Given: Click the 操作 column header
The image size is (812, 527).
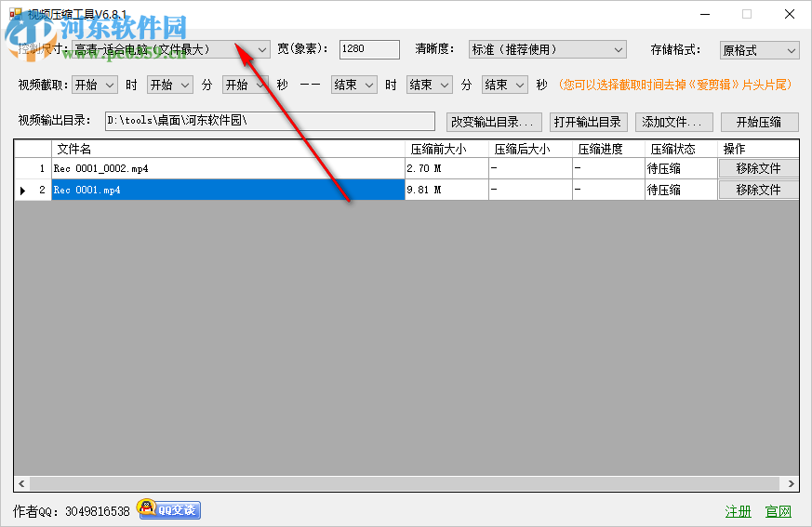Looking at the screenshot, I should (758, 149).
